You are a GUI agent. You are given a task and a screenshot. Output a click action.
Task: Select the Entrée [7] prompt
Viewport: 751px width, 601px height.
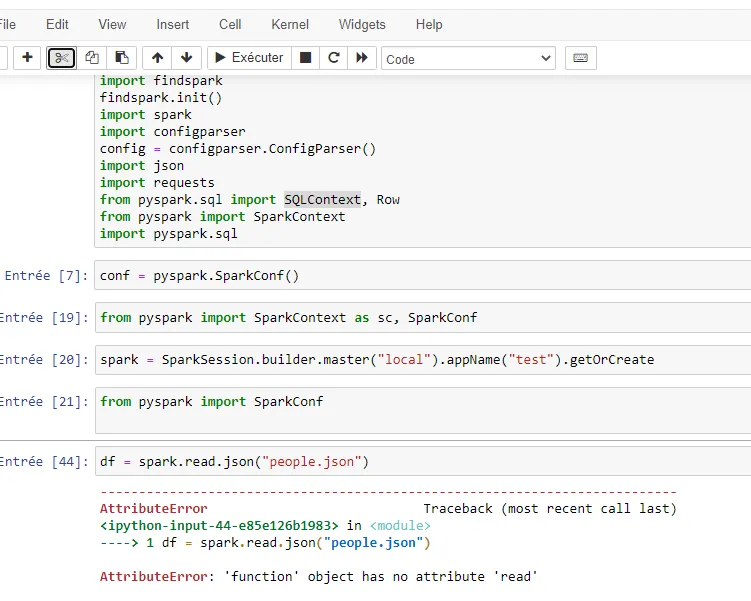(x=46, y=276)
